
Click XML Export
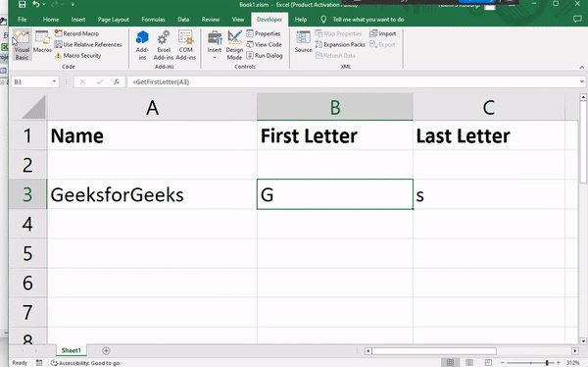tap(382, 44)
